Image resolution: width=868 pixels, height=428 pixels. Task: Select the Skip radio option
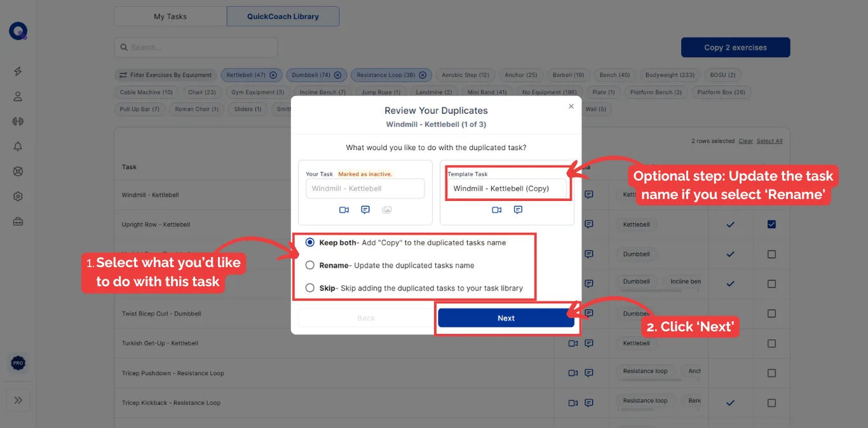310,287
